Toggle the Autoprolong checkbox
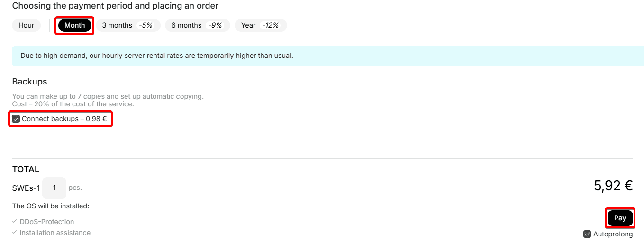The image size is (644, 244). pyautogui.click(x=587, y=234)
